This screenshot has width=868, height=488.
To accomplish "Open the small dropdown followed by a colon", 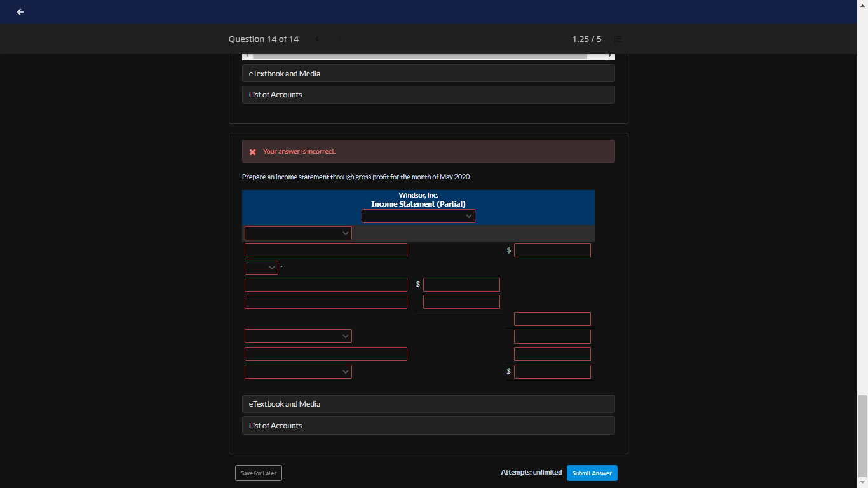I will (261, 268).
